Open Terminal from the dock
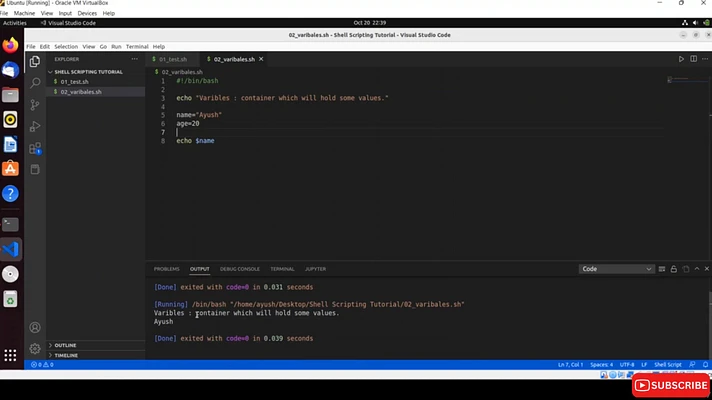Viewport: 712px width, 400px height. pyautogui.click(x=10, y=224)
